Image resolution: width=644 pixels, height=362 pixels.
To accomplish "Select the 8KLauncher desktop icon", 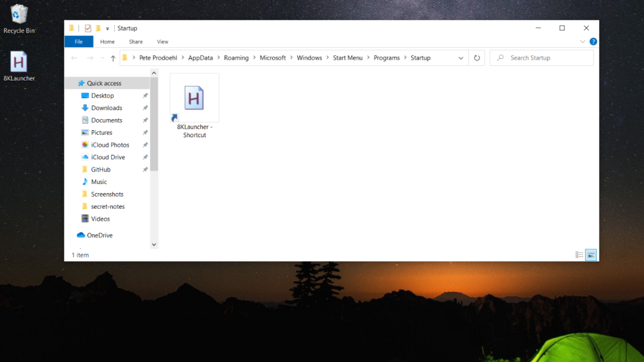I will point(19,63).
